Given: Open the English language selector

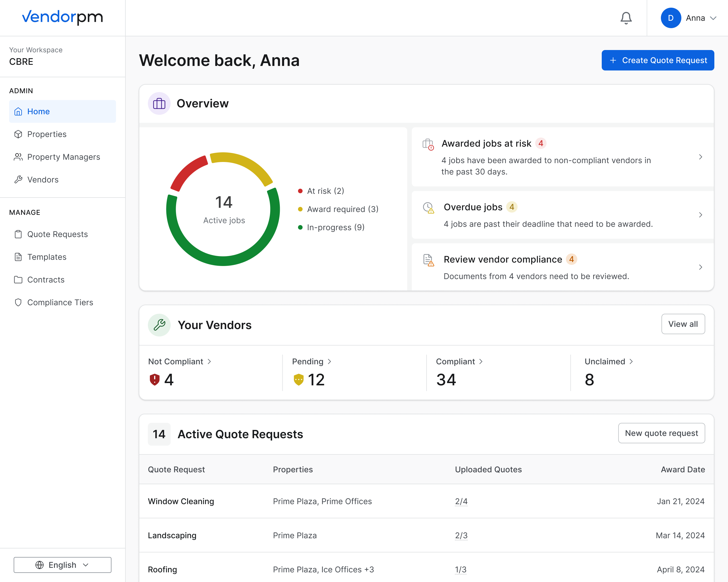Looking at the screenshot, I should (x=63, y=565).
